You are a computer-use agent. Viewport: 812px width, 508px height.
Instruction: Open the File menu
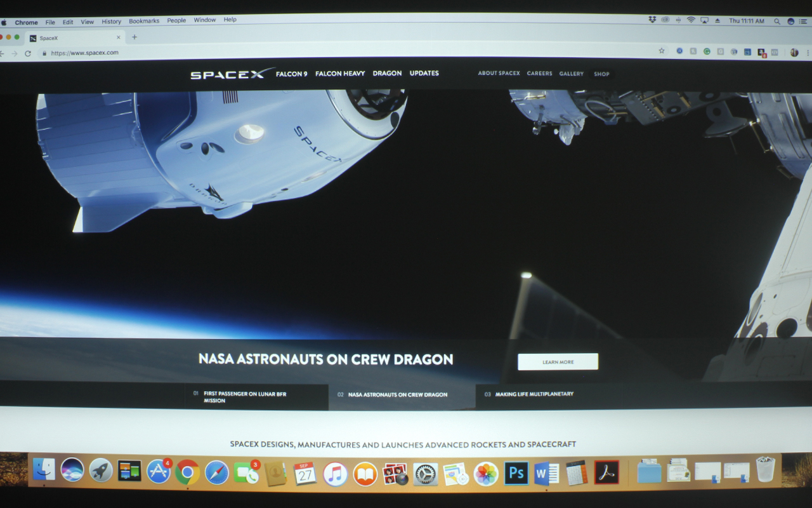[x=50, y=22]
